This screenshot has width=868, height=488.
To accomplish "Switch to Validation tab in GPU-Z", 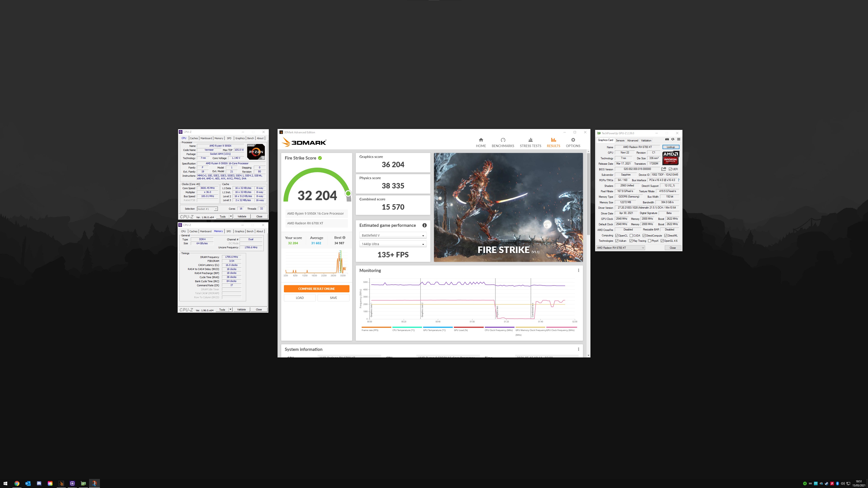I will click(x=646, y=140).
